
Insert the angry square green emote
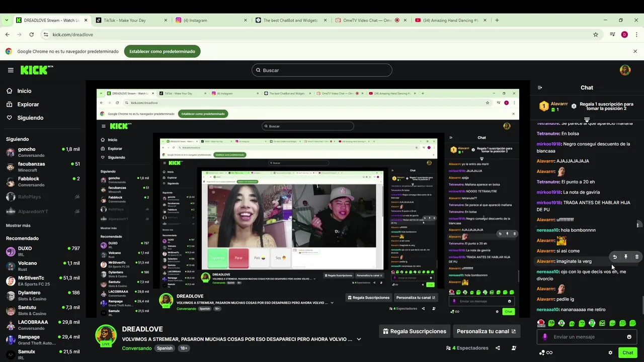602,323
